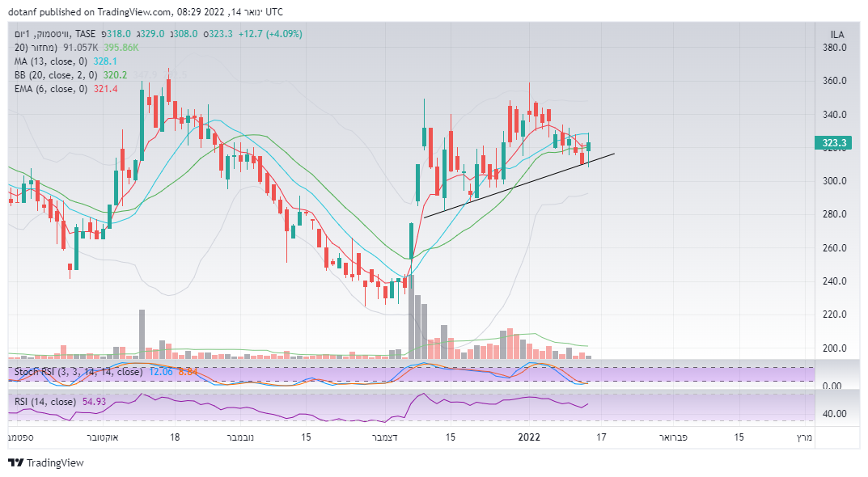Click the 240.0 price axis label
868x477 pixels.
(834, 281)
